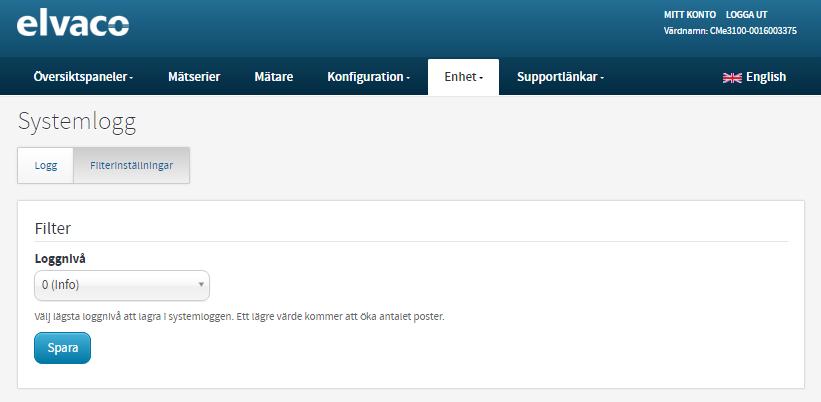
Task: Expand the Konfiguration menu
Action: (x=368, y=76)
